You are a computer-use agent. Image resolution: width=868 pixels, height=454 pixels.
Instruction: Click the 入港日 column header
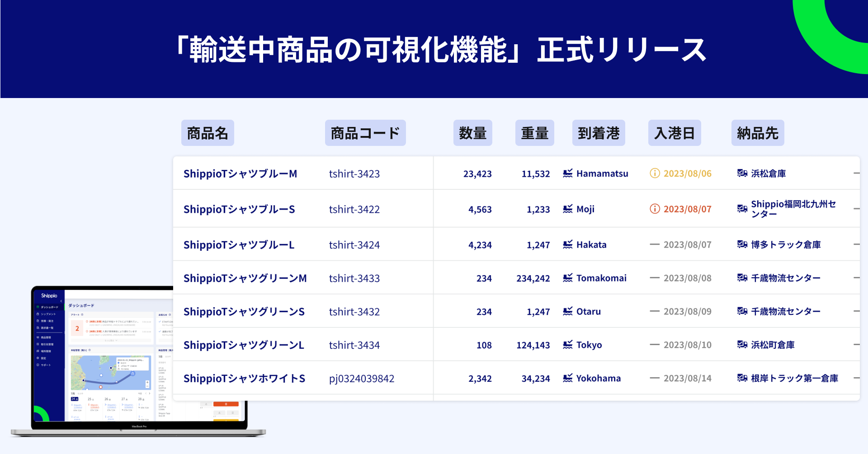pos(675,133)
